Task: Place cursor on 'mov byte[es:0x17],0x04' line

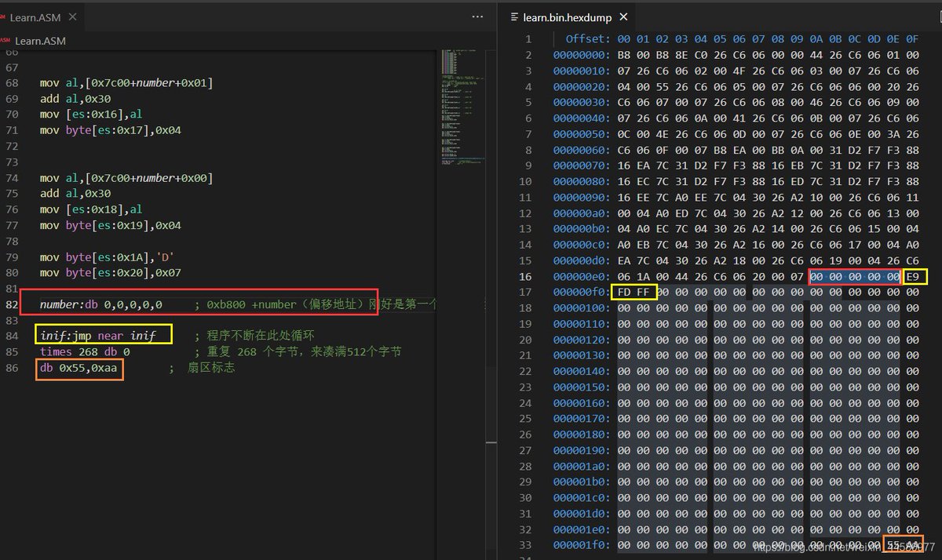Action: point(111,130)
